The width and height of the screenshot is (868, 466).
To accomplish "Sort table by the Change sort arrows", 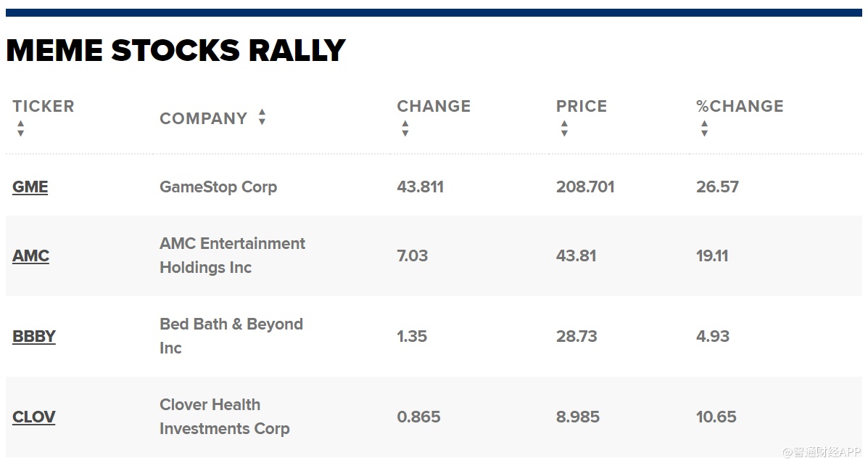I will click(405, 128).
